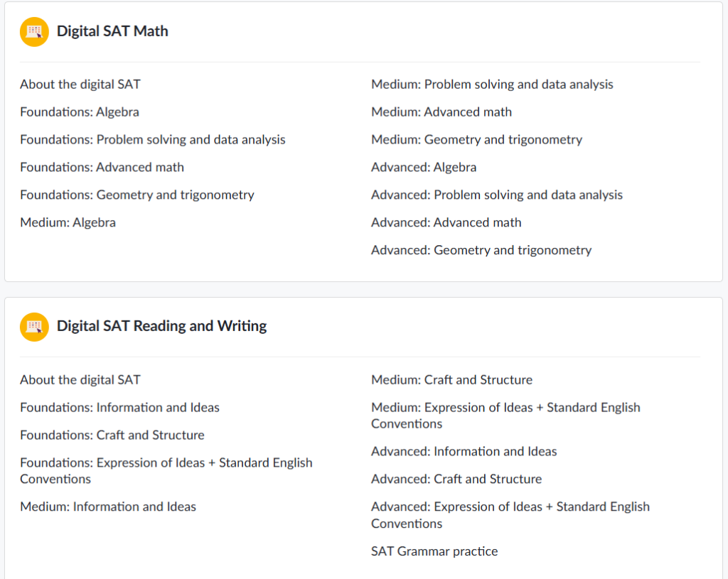Open SAT Grammar practice unit
Screen dimensions: 728x579
(x=434, y=551)
